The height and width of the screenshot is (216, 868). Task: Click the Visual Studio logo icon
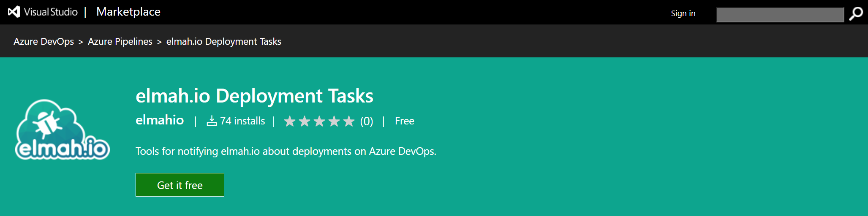14,12
